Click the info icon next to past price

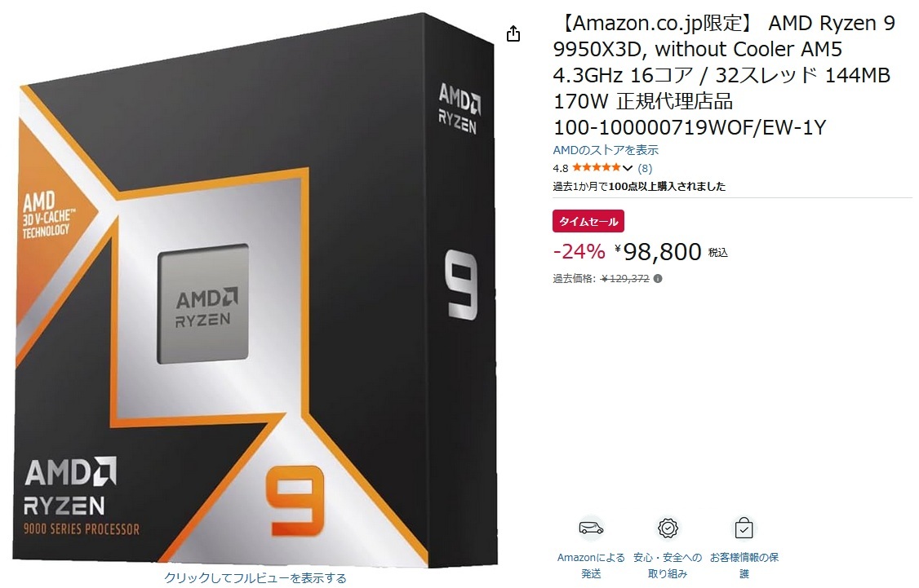click(x=658, y=279)
